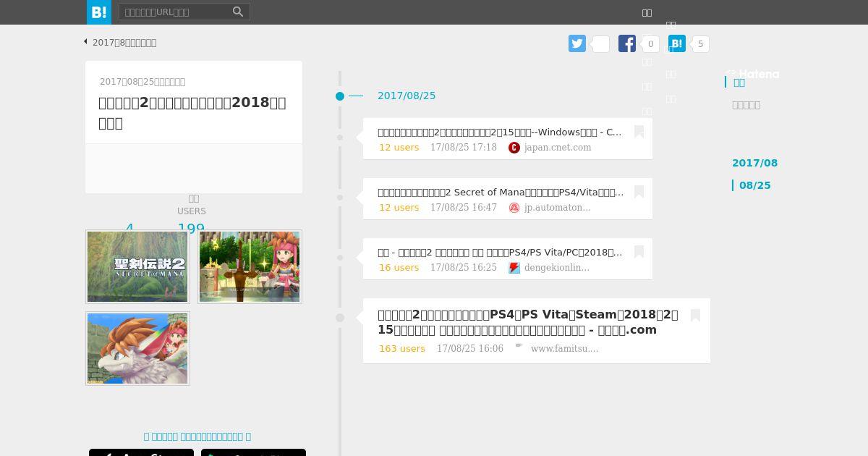Open the sword and pink-haired girl thumbnail
The image size is (868, 456).
coord(250,266)
